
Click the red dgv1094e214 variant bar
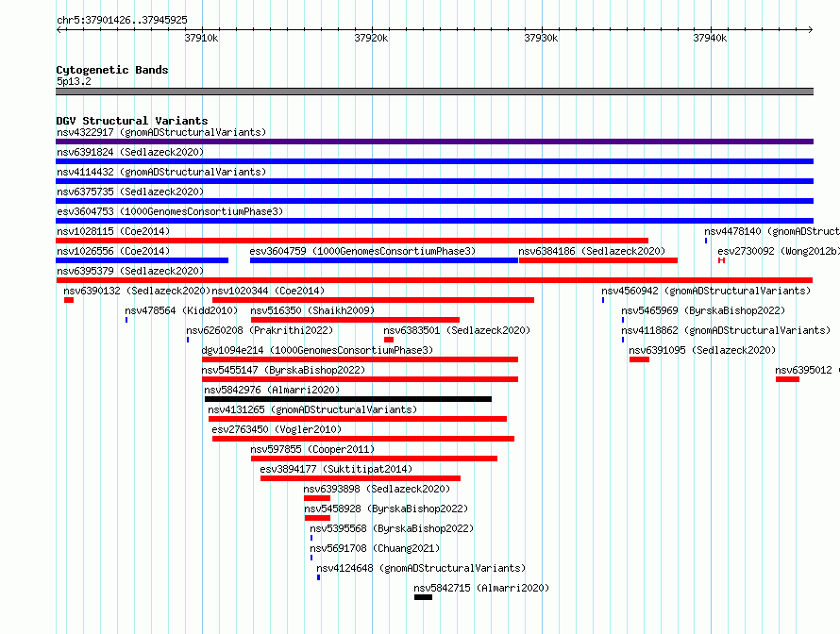click(x=360, y=359)
